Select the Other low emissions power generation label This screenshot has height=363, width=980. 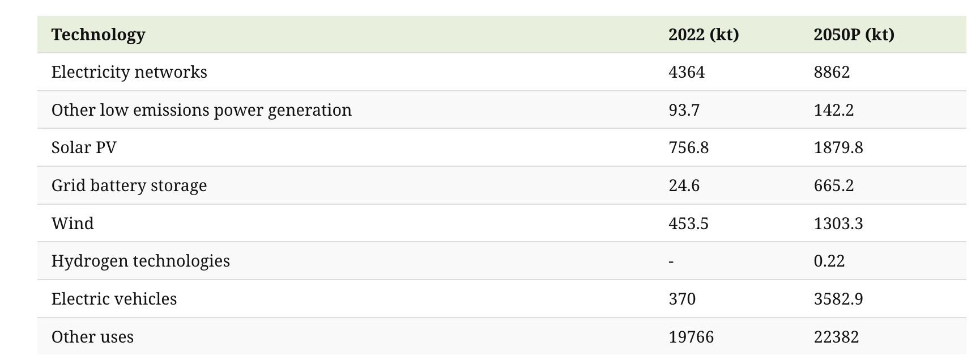201,110
